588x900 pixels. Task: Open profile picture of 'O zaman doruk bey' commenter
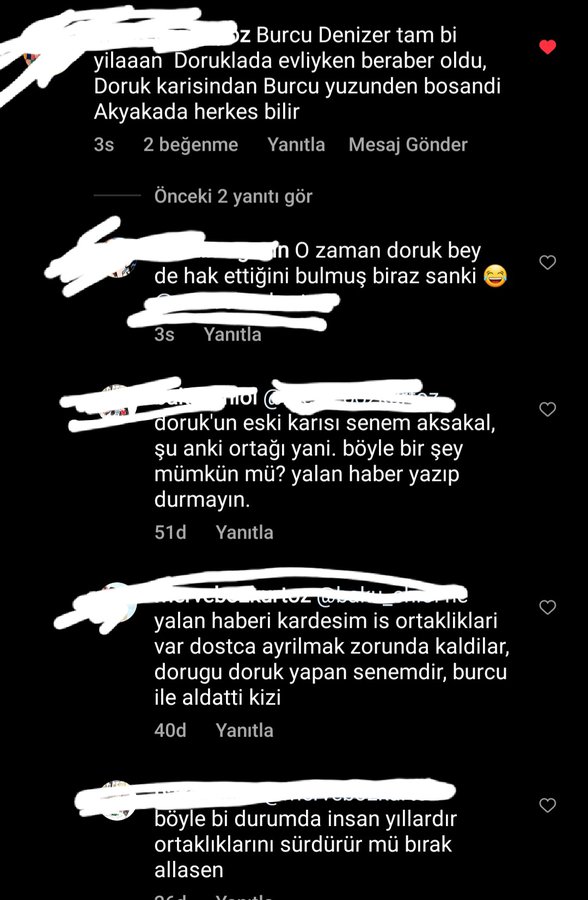point(121,261)
